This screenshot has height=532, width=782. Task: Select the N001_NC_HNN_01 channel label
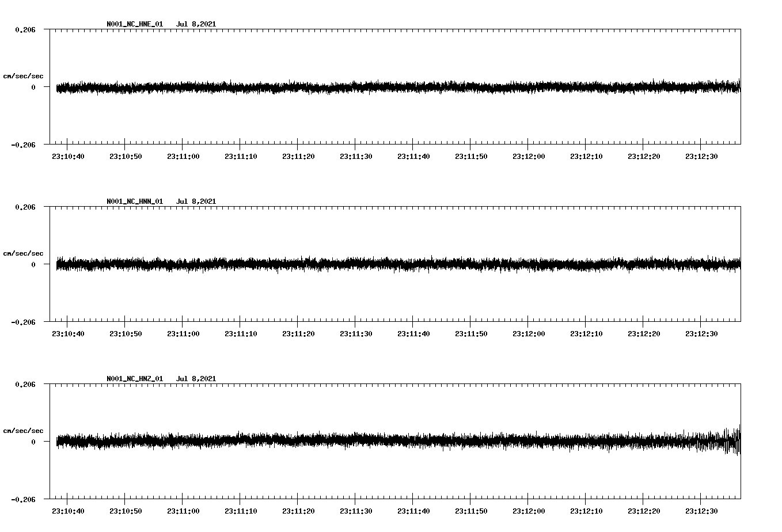pyautogui.click(x=134, y=201)
